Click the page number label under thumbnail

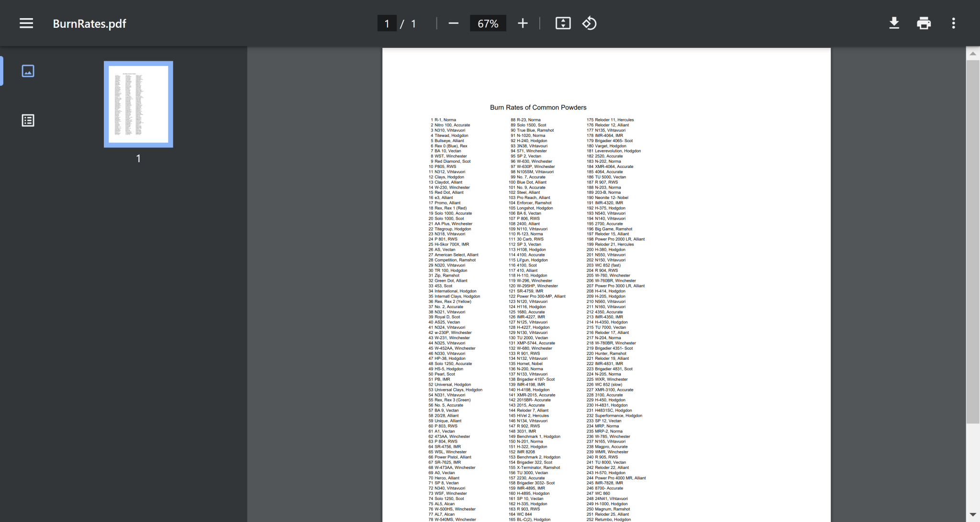click(x=138, y=158)
